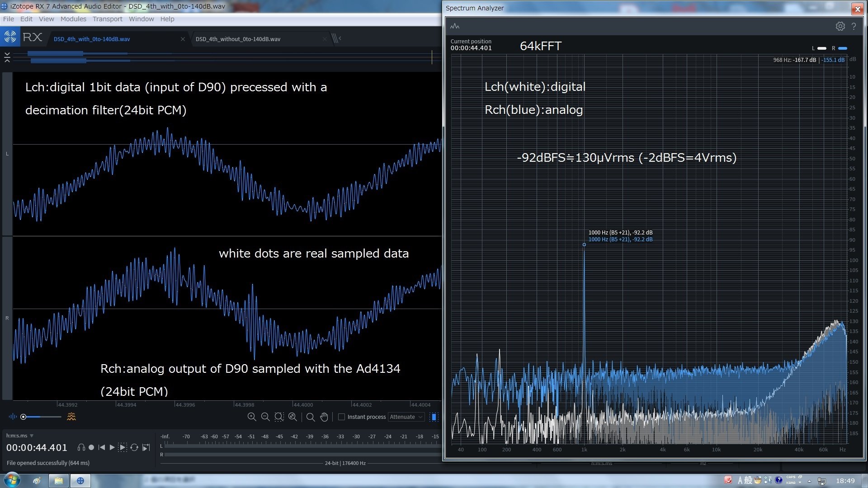Click the 968 Hz cursor readout
Image resolution: width=868 pixels, height=488 pixels.
tap(808, 60)
